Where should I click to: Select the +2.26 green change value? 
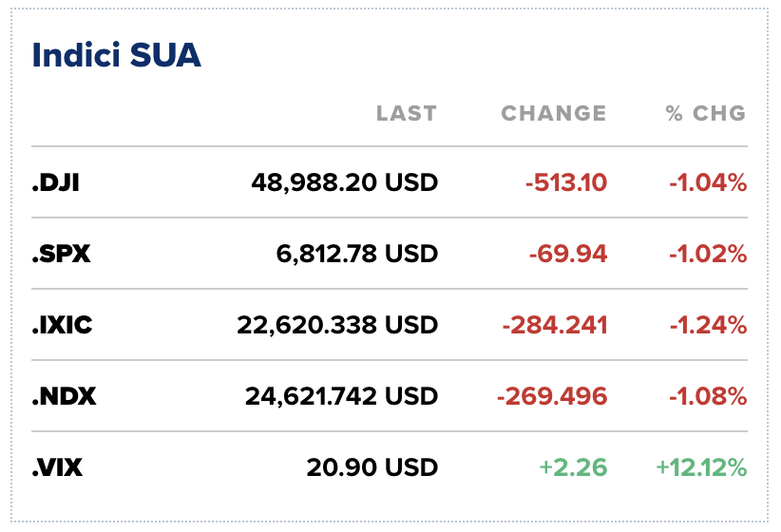pos(573,467)
